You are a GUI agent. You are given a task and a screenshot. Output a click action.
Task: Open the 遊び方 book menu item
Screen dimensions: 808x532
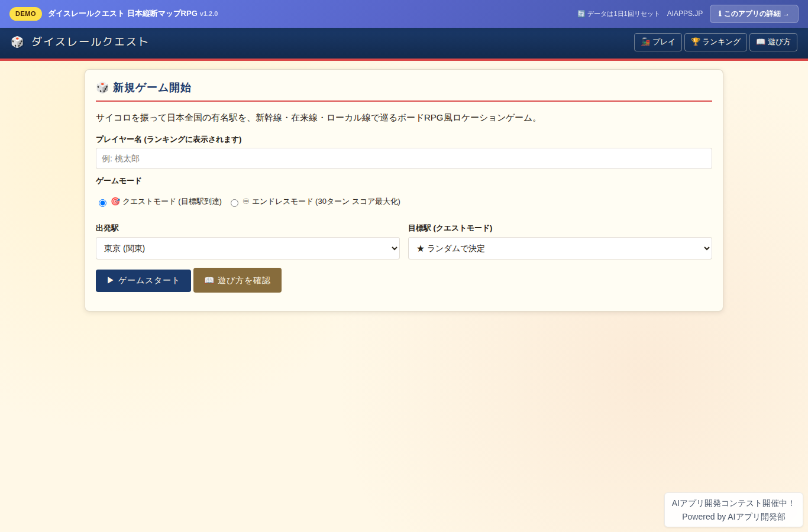[x=773, y=42]
